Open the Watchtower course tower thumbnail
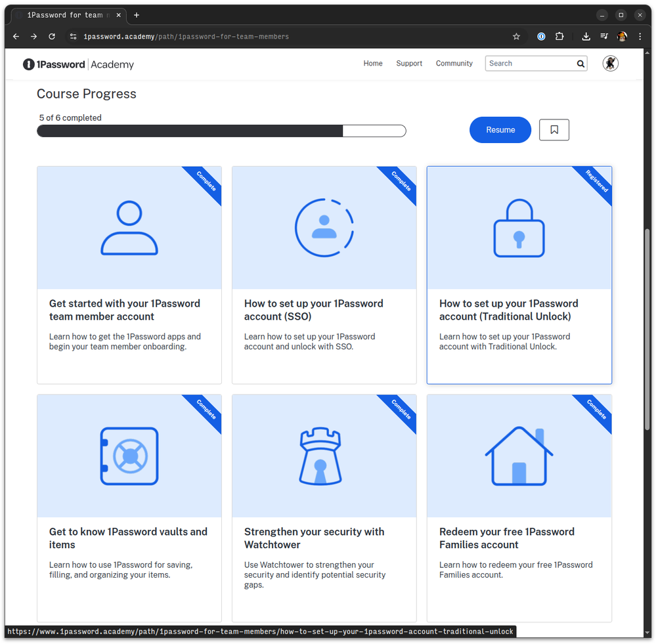This screenshot has width=656, height=644. click(x=320, y=456)
